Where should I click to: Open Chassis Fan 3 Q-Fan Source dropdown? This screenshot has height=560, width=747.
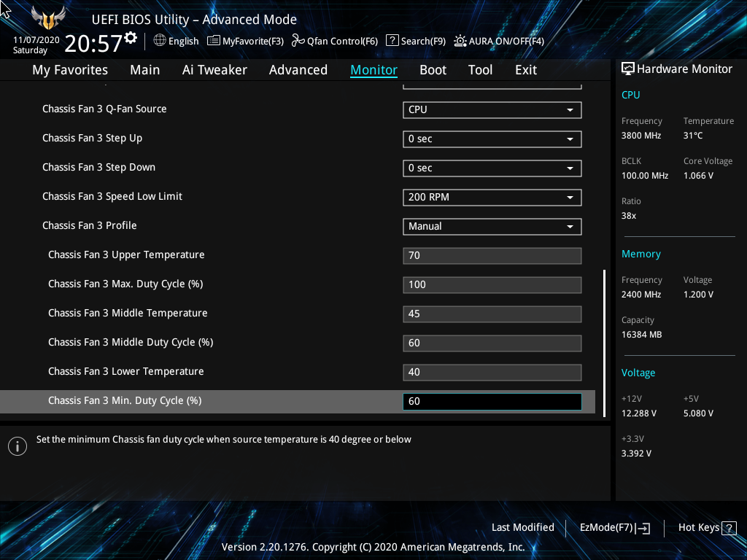492,110
